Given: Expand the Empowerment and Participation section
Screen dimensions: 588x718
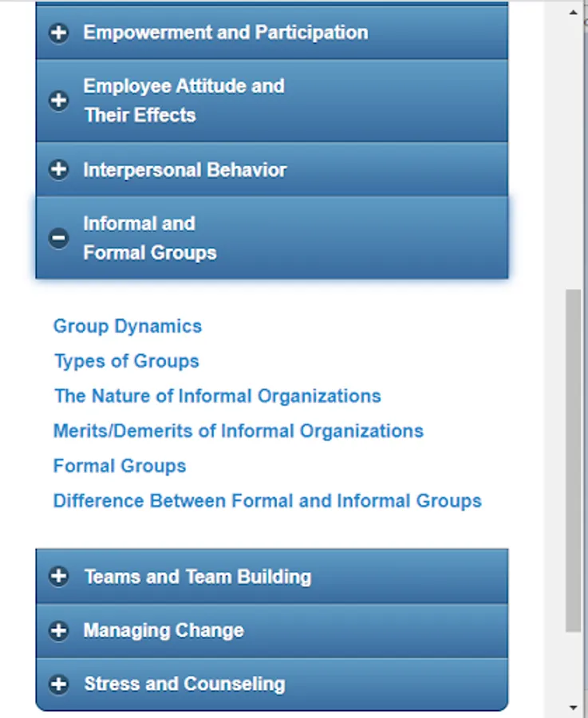Looking at the screenshot, I should coord(226,33).
